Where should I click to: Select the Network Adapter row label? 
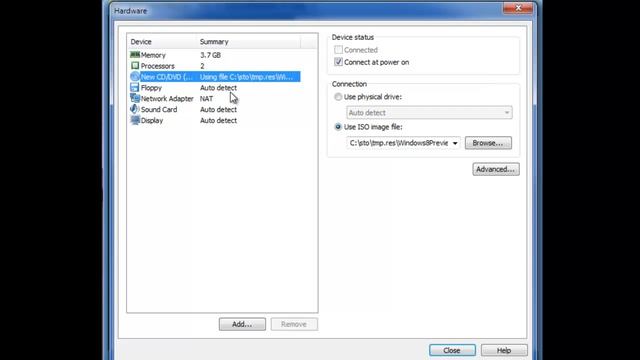point(167,99)
